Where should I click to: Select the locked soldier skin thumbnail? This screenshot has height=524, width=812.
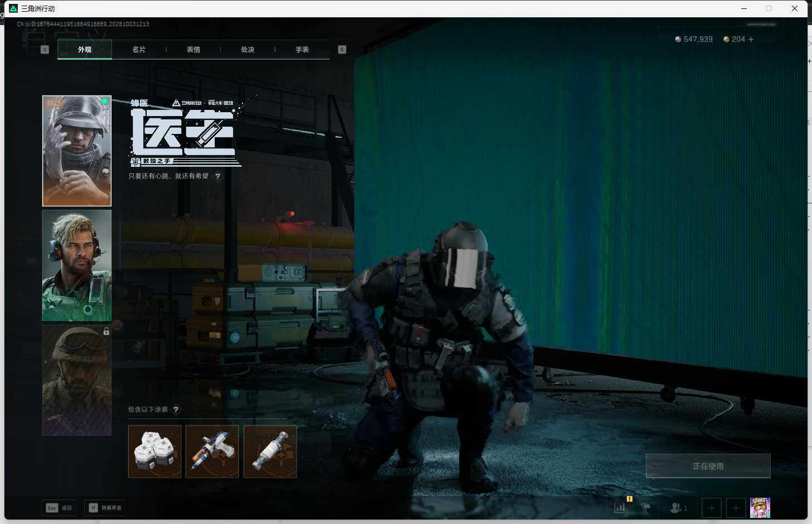coord(77,380)
